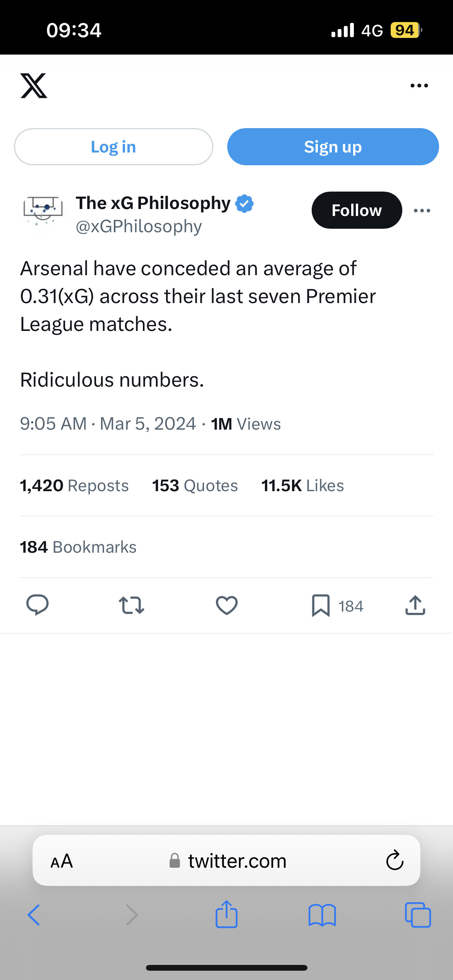Expand the tweet's three-dot options menu
Screen dimensions: 453x980
(422, 211)
